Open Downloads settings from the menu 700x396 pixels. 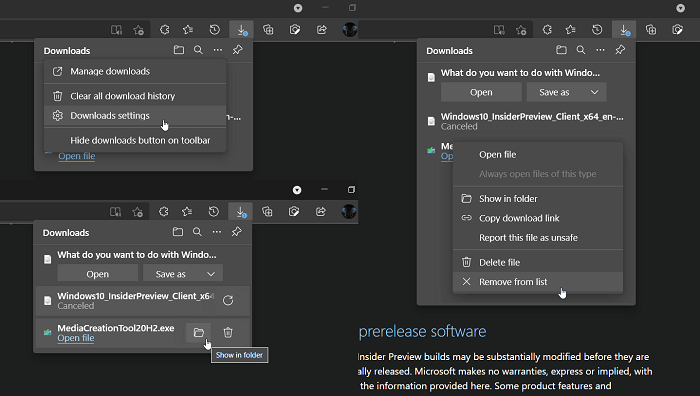[x=135, y=116]
